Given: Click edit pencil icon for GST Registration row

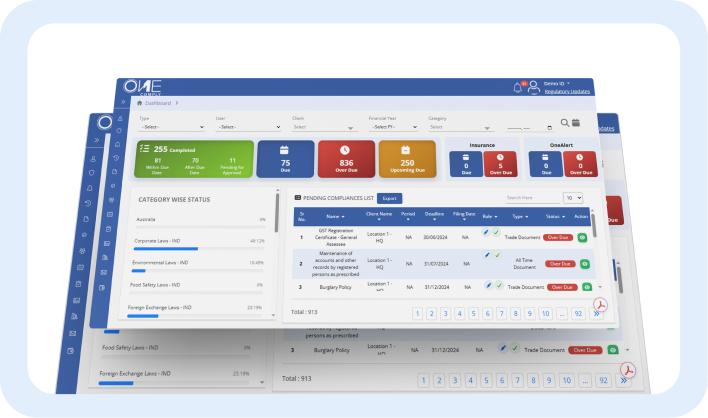Looking at the screenshot, I should click(x=486, y=232).
